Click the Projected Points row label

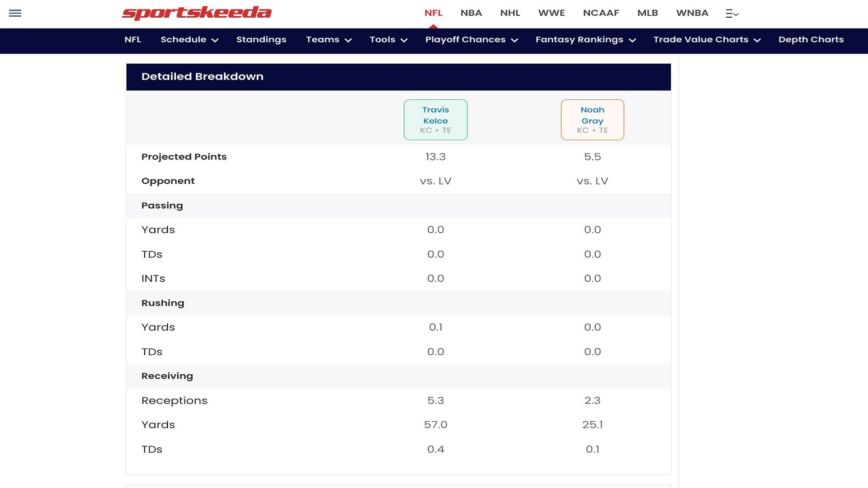184,157
